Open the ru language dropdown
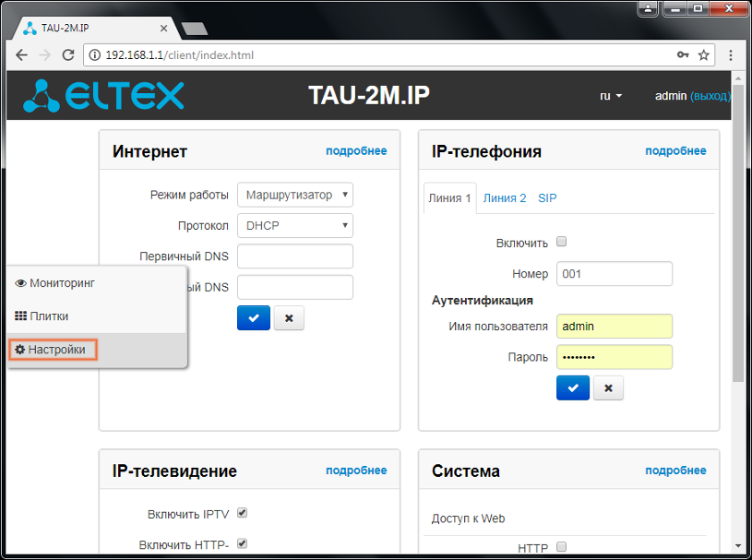752x560 pixels. (611, 96)
